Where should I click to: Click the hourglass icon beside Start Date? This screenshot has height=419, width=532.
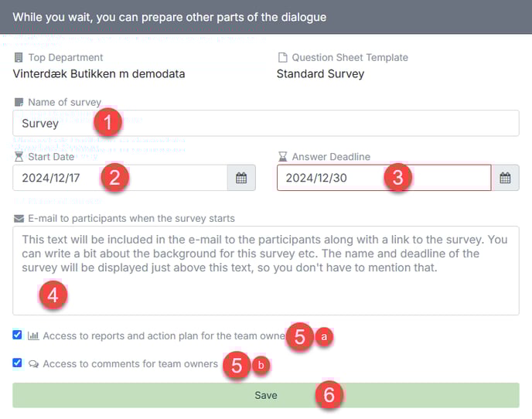[19, 157]
